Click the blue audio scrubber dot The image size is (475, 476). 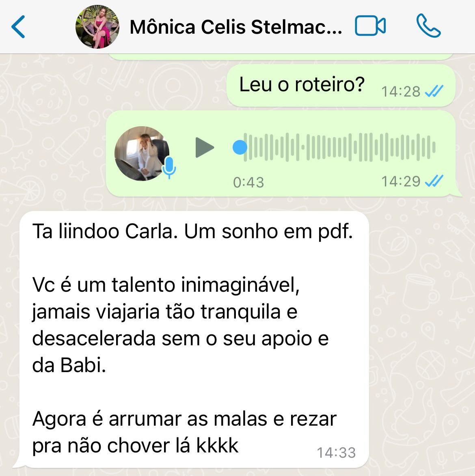click(240, 147)
